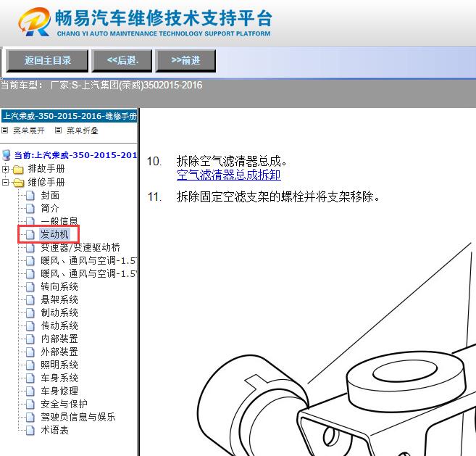The height and width of the screenshot is (456, 476).
Task: Click the page icon beside 外部装置
Action: click(30, 352)
